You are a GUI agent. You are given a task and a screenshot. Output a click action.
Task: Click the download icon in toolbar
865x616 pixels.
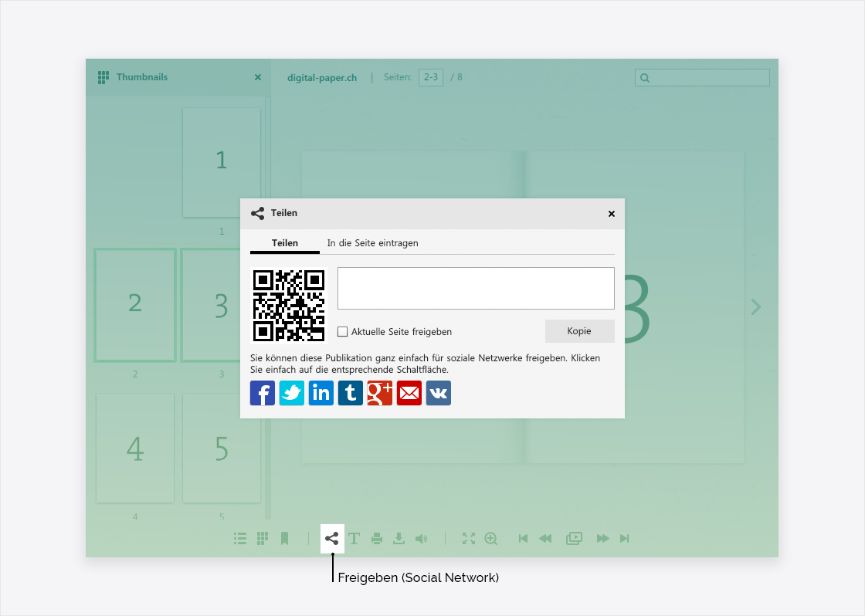[399, 539]
